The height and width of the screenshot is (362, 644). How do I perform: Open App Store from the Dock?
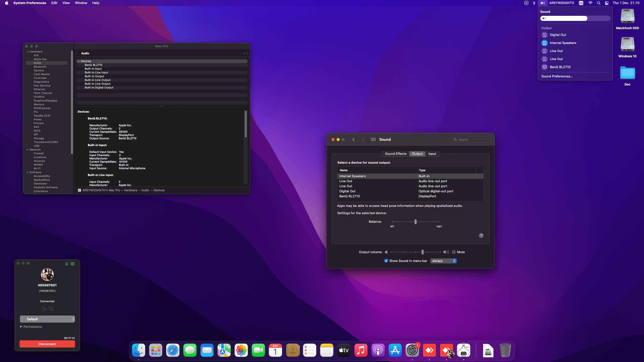[x=395, y=350]
